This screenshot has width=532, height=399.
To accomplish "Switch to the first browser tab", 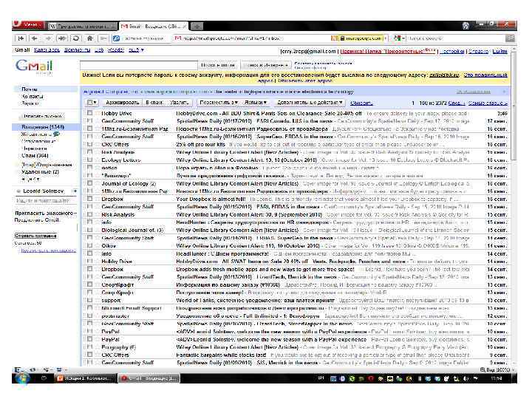I will pyautogui.click(x=82, y=26).
